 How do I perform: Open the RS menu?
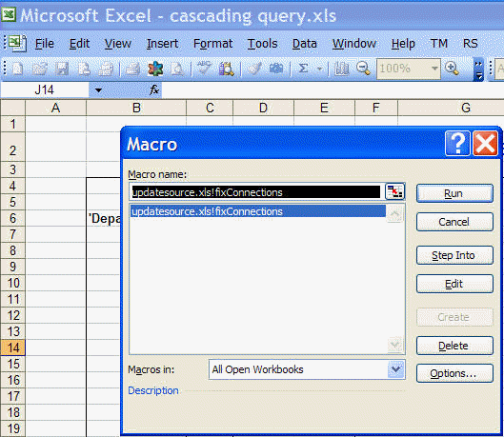click(x=471, y=44)
